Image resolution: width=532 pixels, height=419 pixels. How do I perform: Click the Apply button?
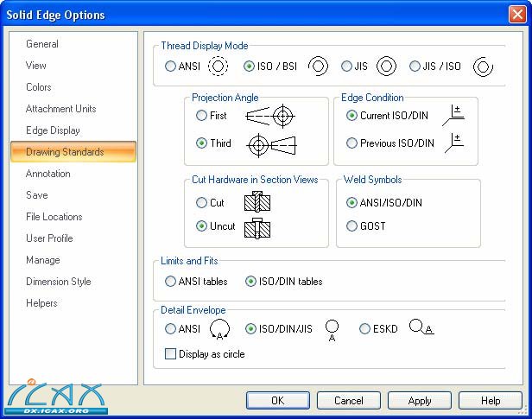coord(419,401)
